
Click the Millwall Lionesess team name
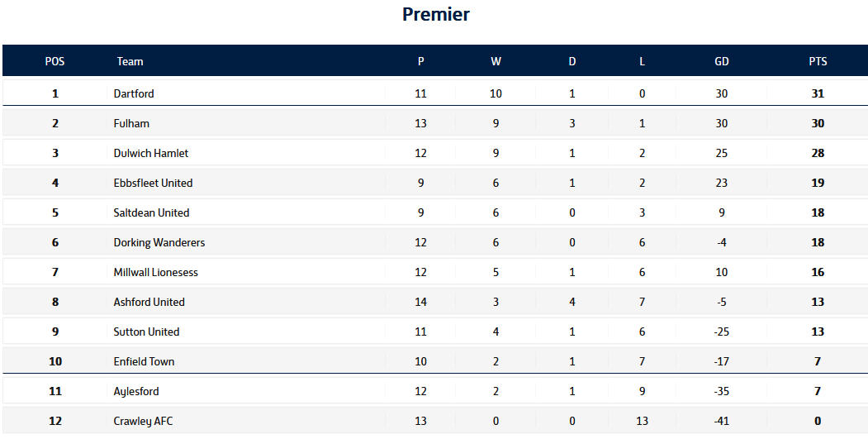pyautogui.click(x=156, y=272)
